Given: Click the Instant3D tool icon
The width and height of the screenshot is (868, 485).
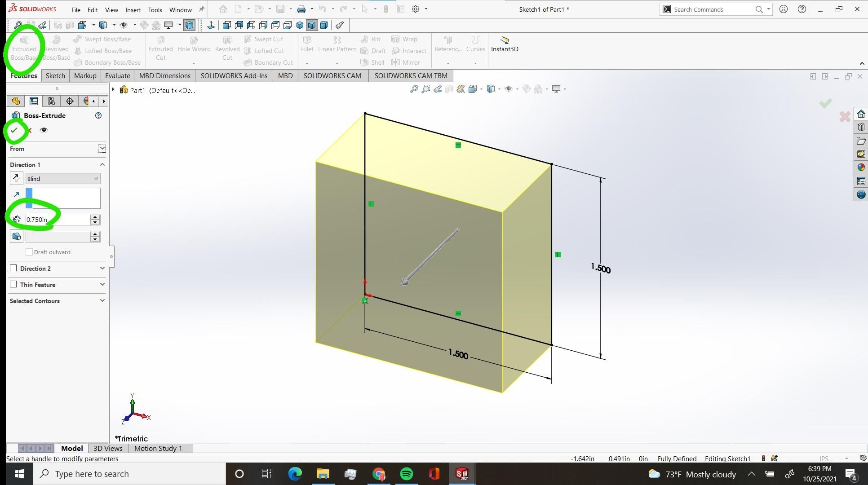Looking at the screenshot, I should (x=504, y=40).
